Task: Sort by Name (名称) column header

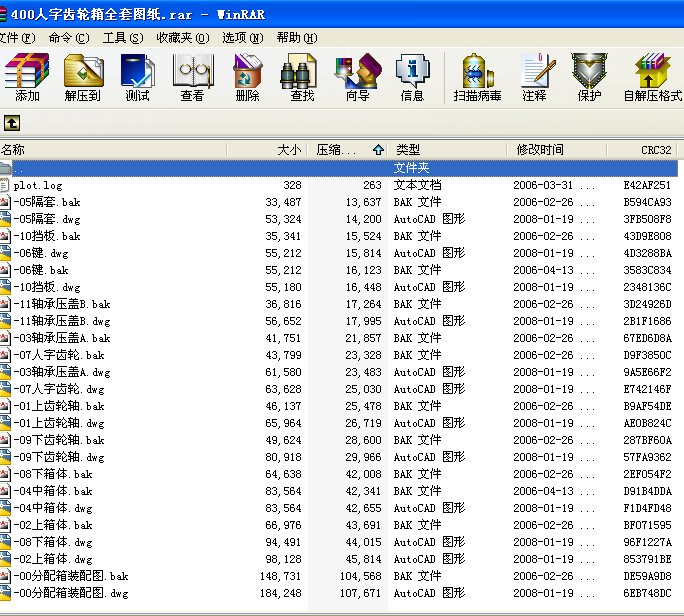Action: pyautogui.click(x=113, y=150)
